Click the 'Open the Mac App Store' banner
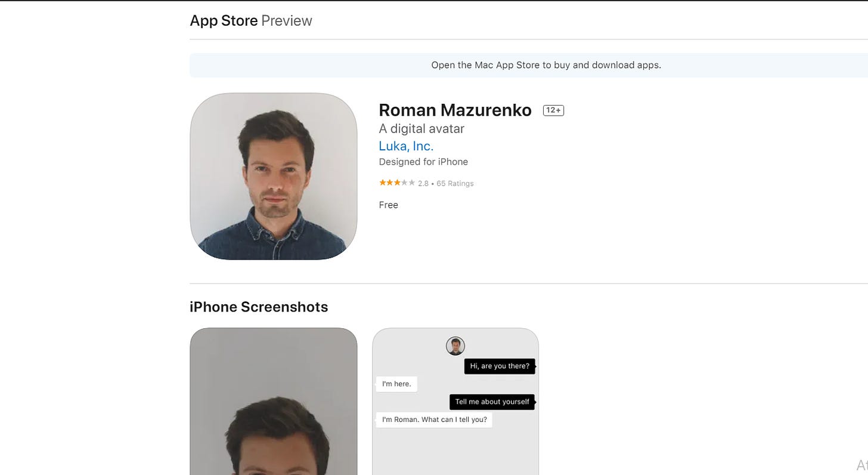The height and width of the screenshot is (475, 868). point(529,65)
